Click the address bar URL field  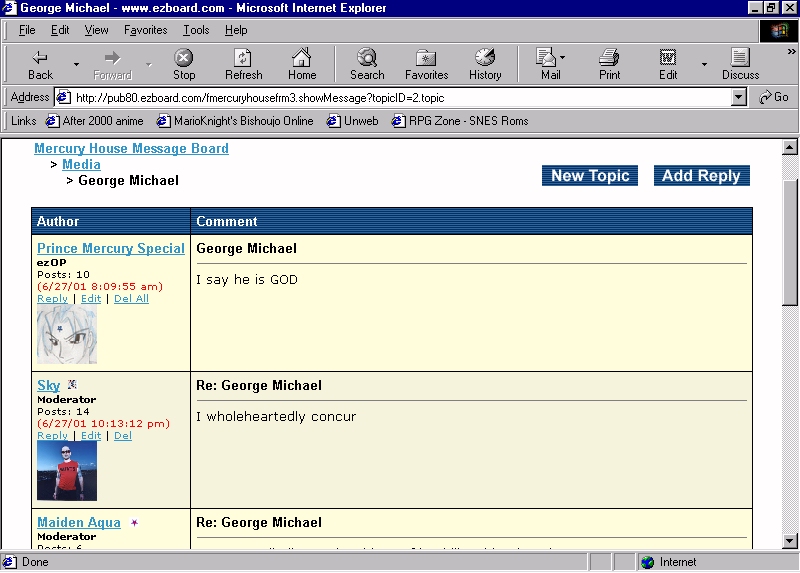402,97
